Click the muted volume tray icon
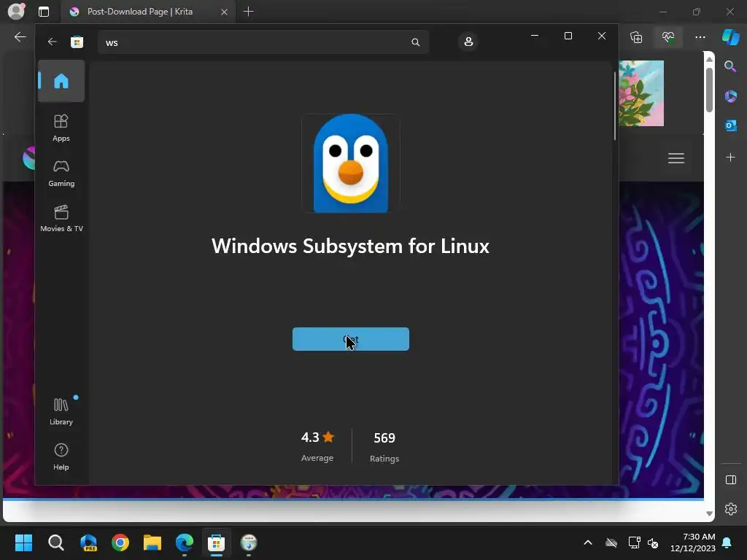 653,542
